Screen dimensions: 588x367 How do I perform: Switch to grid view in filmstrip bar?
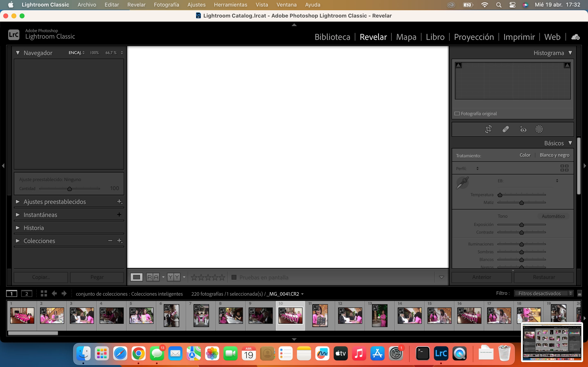tap(44, 294)
